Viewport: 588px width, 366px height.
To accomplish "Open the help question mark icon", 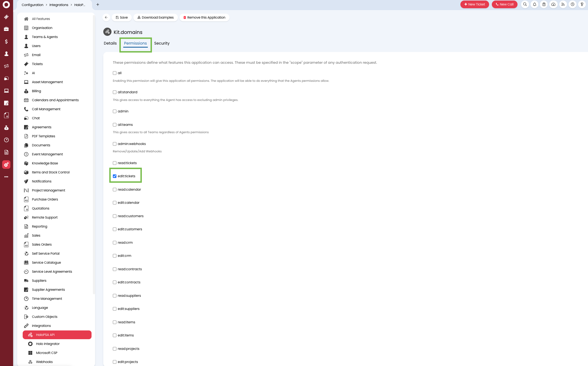I will click(582, 4).
